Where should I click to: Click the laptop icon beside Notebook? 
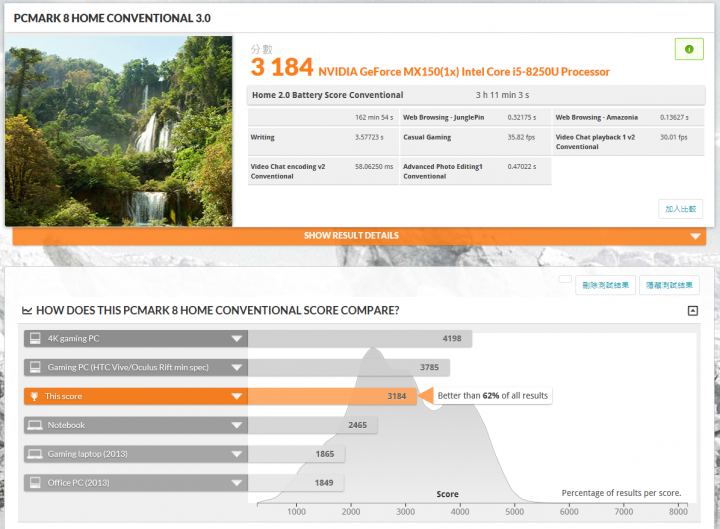pos(35,425)
